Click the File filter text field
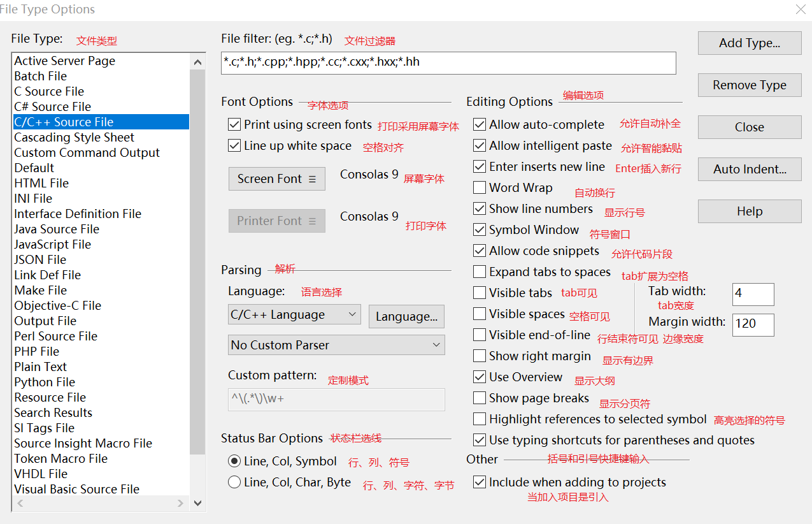 [448, 62]
